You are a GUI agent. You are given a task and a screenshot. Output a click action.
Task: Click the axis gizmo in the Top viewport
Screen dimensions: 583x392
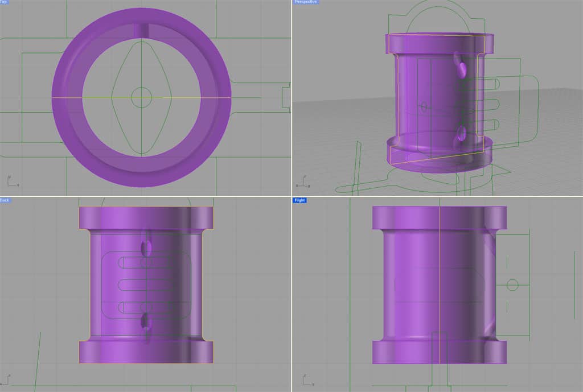[10, 181]
